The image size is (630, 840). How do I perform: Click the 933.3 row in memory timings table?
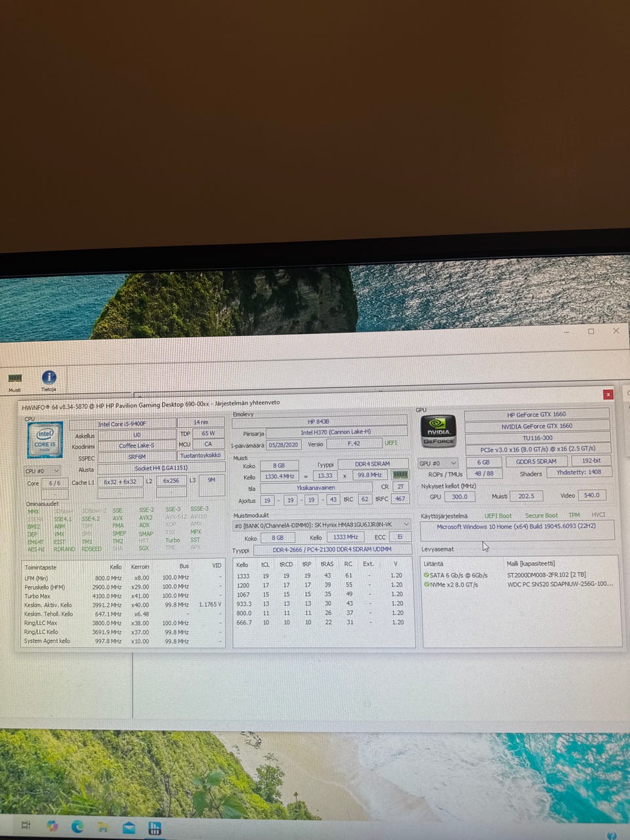[x=323, y=603]
